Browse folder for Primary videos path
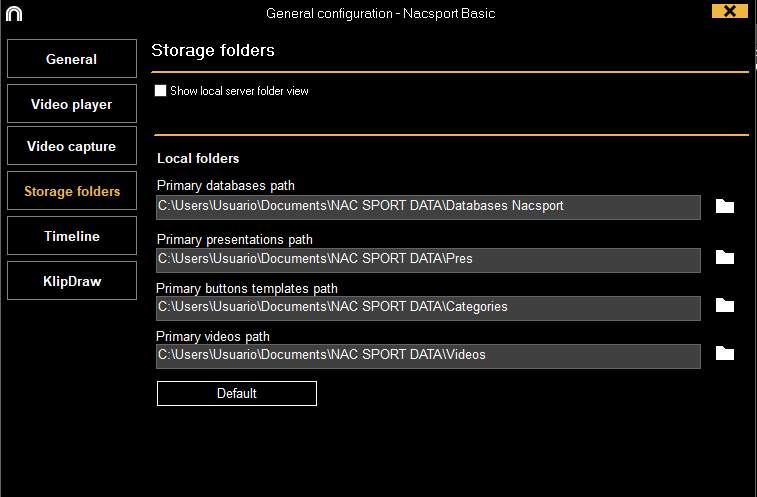The width and height of the screenshot is (757, 497). pyautogui.click(x=725, y=354)
